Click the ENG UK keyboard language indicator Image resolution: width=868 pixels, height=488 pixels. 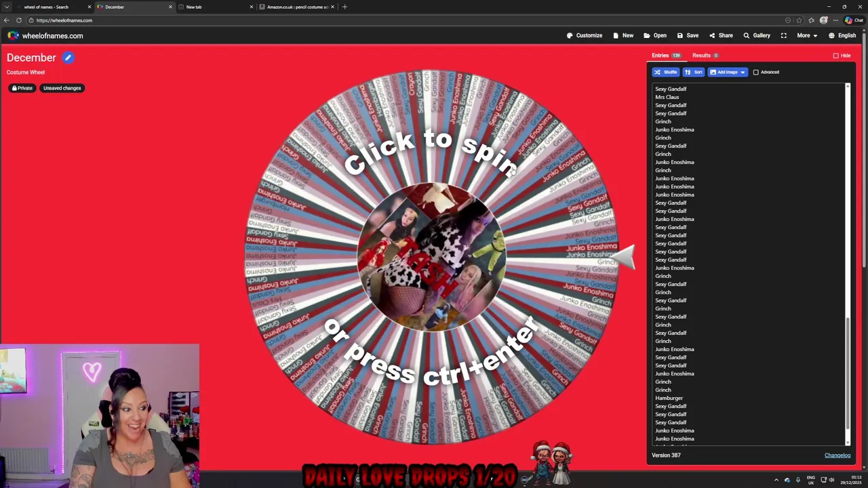[x=810, y=480]
